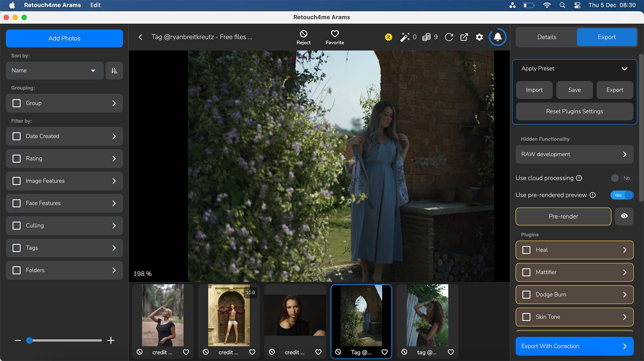
Task: Favorite the first credit thumbnail photo
Action: point(186,352)
